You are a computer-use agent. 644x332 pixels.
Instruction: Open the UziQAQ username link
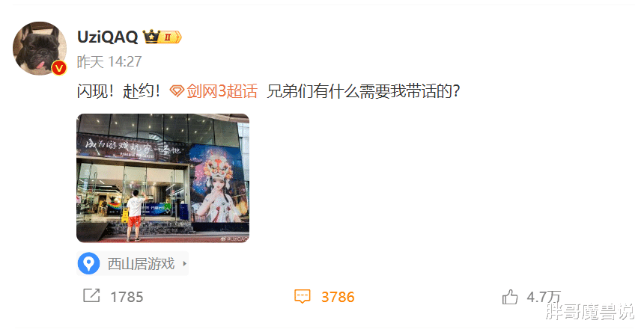[108, 37]
